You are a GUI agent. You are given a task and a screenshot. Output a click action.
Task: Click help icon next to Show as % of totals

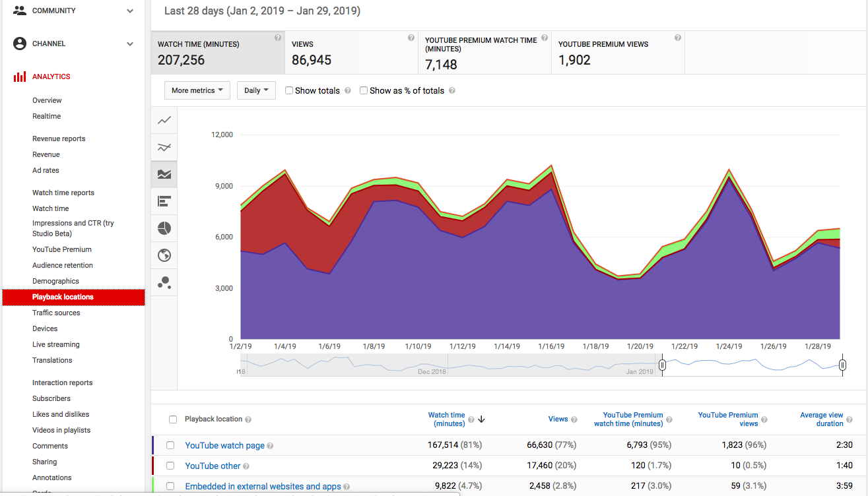452,91
